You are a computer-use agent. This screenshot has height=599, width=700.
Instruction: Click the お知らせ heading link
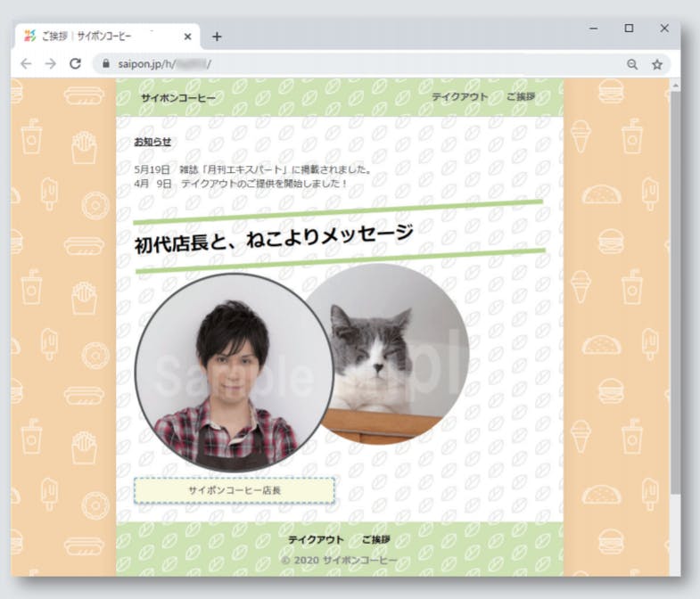tap(152, 142)
